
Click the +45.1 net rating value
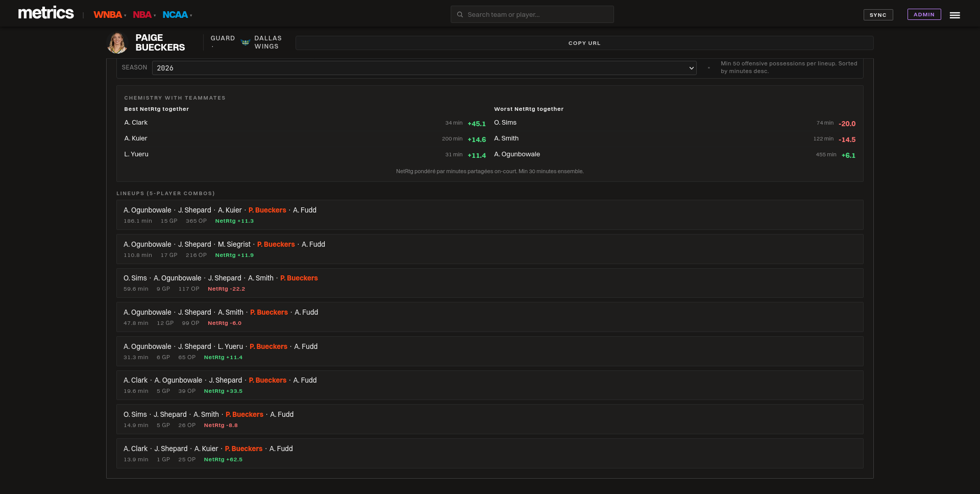coord(477,124)
